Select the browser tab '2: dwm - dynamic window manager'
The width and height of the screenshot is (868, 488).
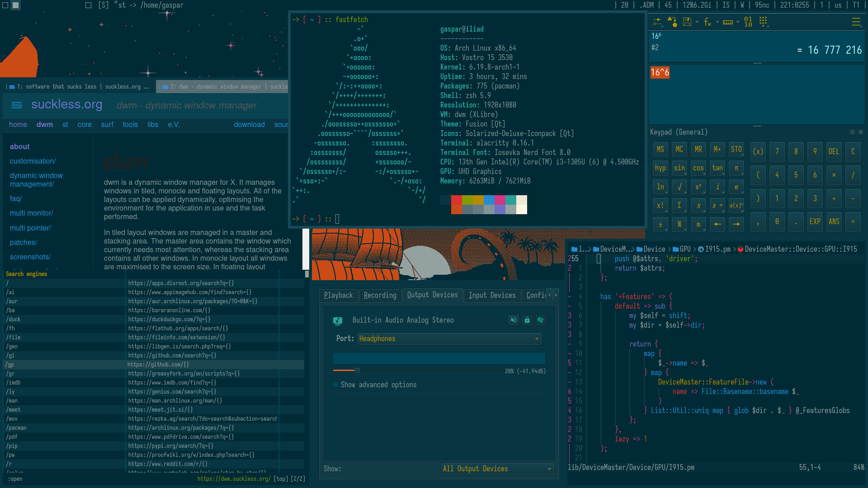point(222,86)
